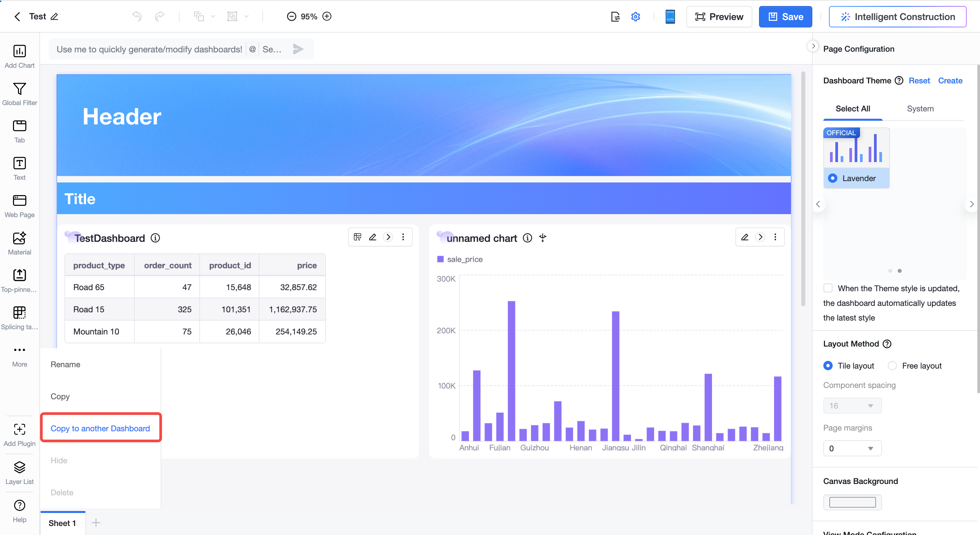Open the mobile layout icon
Image resolution: width=980 pixels, height=535 pixels.
[670, 16]
